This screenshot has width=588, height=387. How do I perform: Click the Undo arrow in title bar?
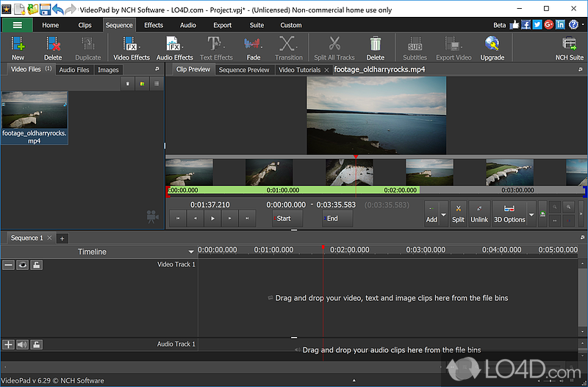pyautogui.click(x=58, y=9)
